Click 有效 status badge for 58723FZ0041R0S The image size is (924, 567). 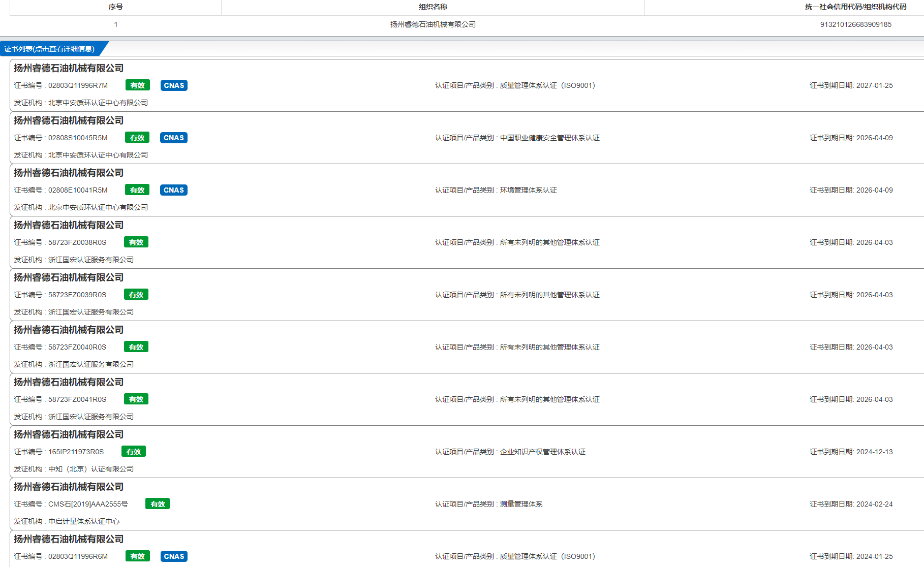136,399
